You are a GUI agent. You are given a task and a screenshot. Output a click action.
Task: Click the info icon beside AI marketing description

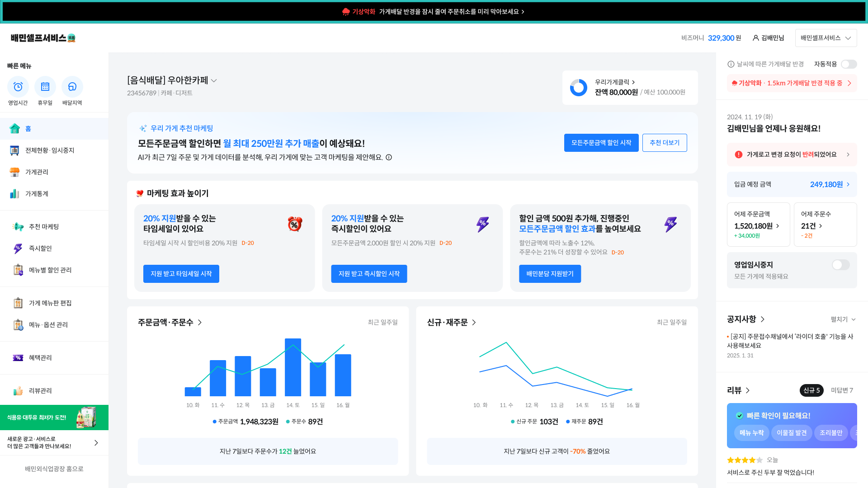(x=389, y=157)
